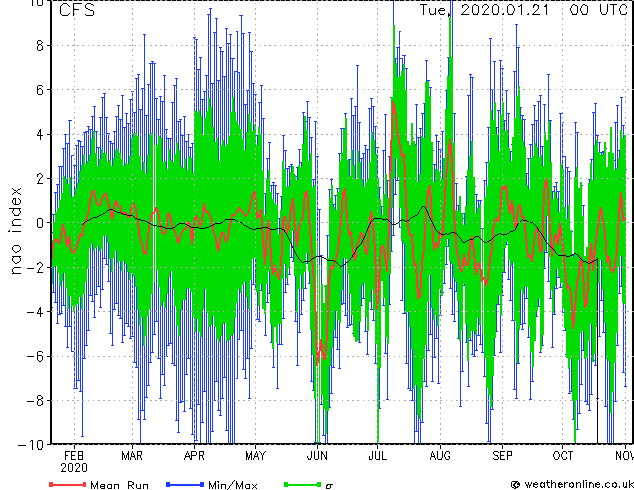This screenshot has width=634, height=490.
Task: Click the OCT month label
Action: 563,456
